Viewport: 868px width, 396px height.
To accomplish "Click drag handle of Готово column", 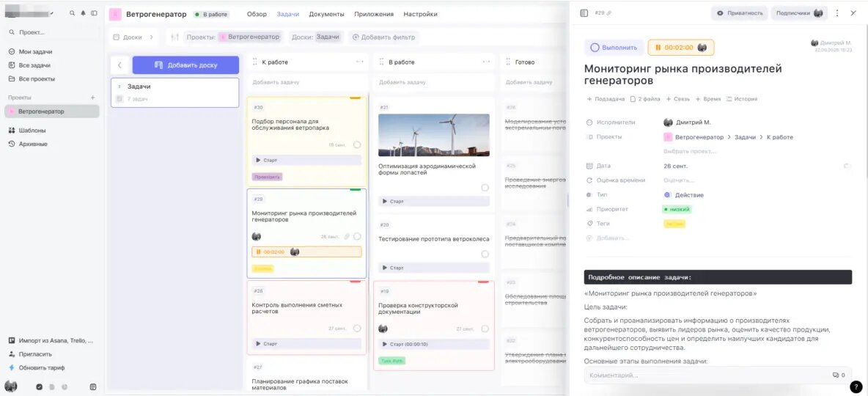I will 508,62.
